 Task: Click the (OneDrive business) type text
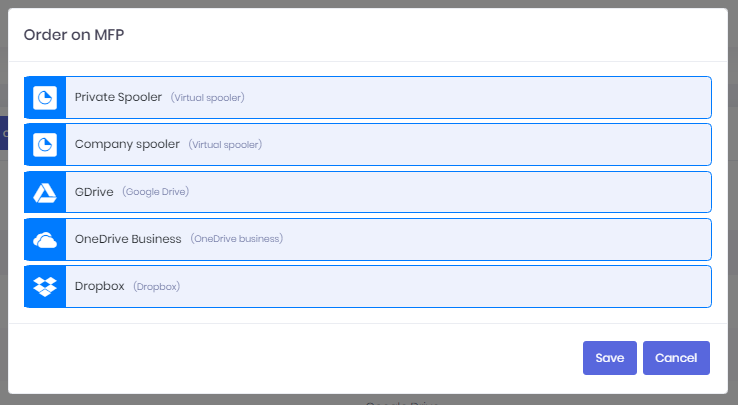pos(237,239)
